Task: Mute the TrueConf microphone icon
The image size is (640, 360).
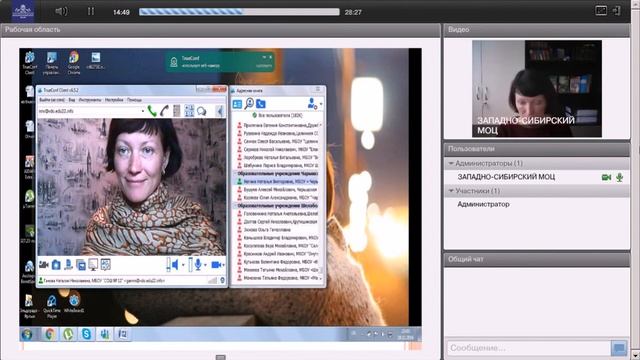Action: point(198,264)
